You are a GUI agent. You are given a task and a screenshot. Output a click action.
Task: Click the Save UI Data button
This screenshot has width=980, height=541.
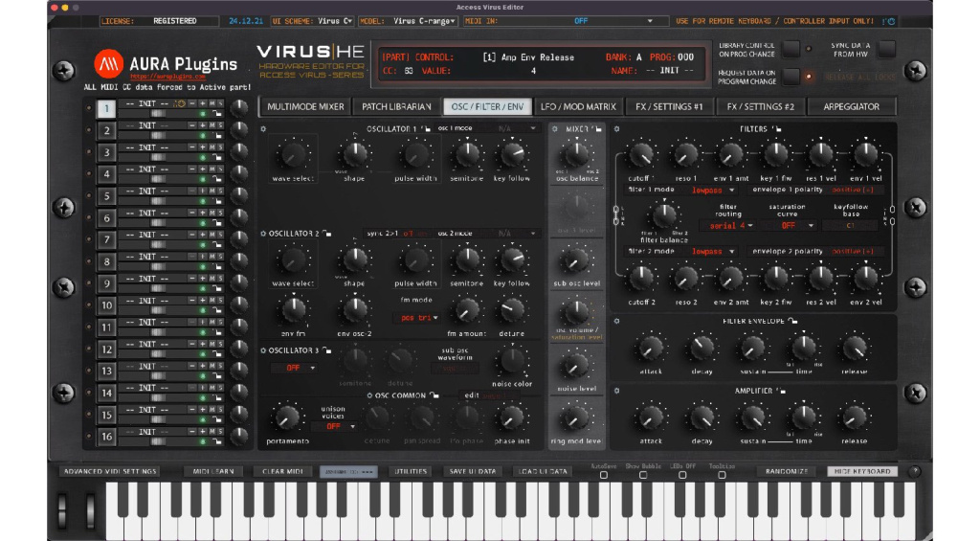click(473, 471)
